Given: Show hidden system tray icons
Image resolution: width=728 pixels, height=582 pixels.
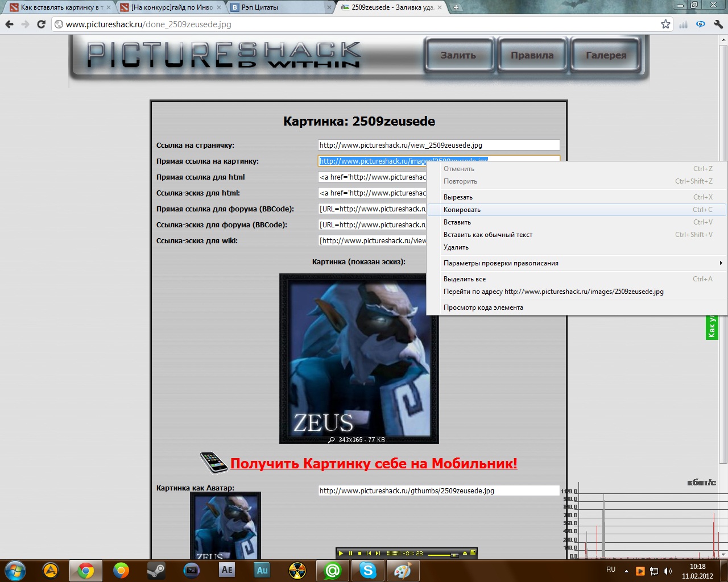Looking at the screenshot, I should (x=627, y=571).
